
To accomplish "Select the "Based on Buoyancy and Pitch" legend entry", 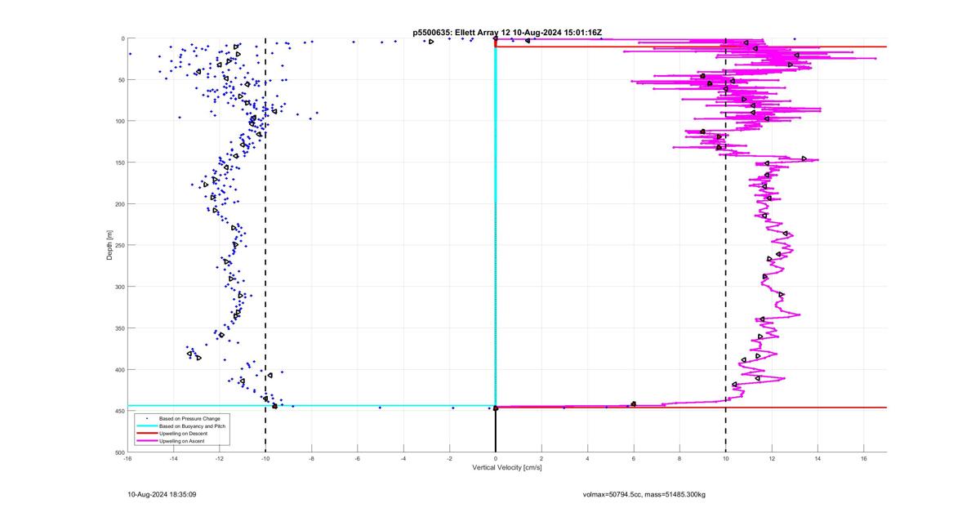I will [193, 426].
